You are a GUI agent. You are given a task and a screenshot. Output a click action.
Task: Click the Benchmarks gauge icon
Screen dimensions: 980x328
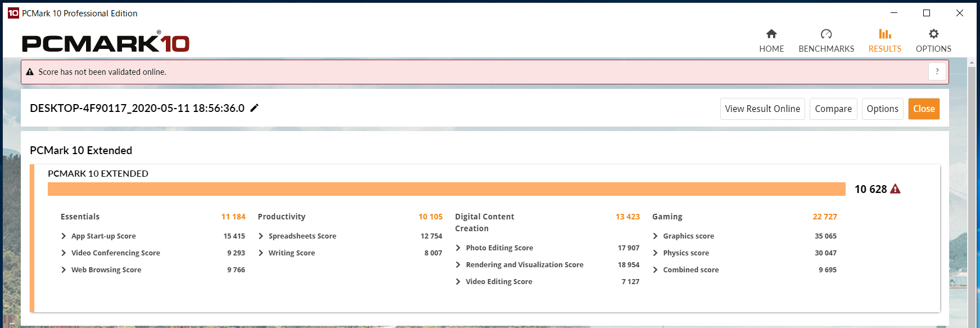click(x=826, y=34)
